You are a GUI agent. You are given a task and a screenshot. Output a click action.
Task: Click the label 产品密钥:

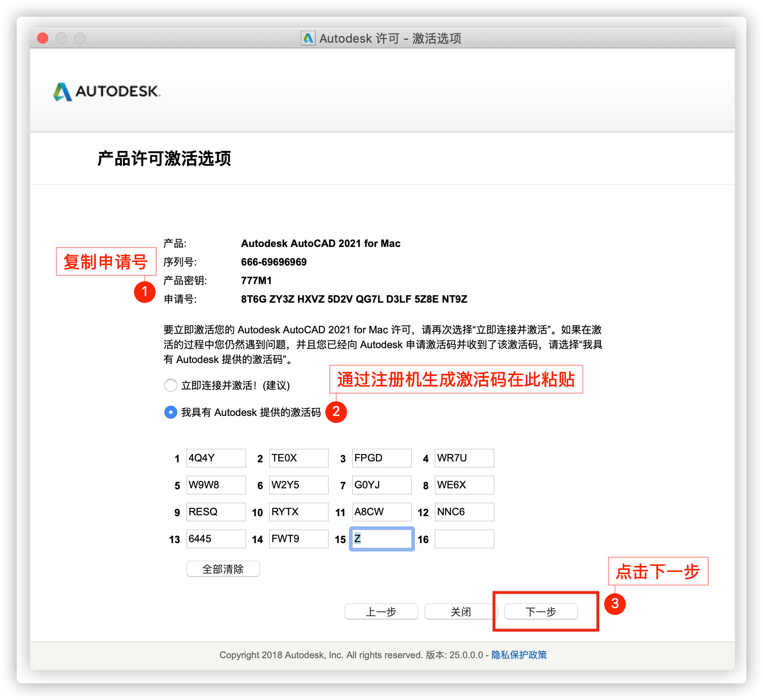point(185,281)
